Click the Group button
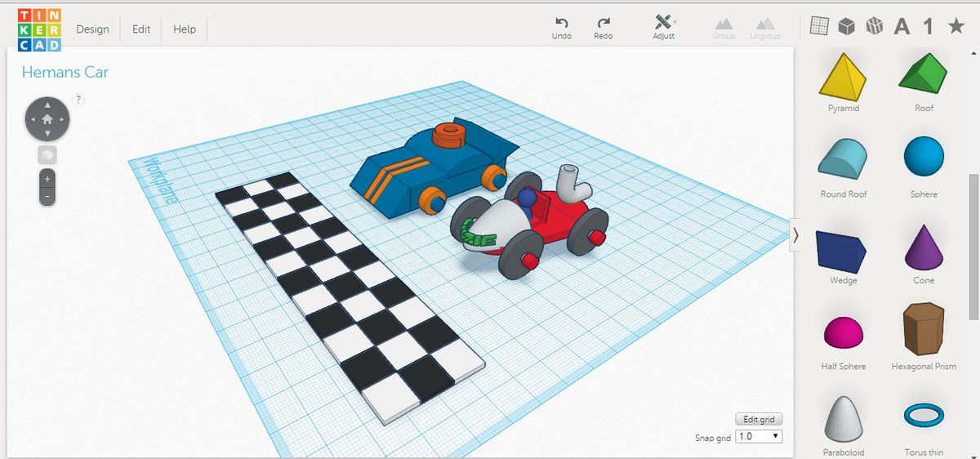The height and width of the screenshot is (459, 980). click(x=724, y=29)
